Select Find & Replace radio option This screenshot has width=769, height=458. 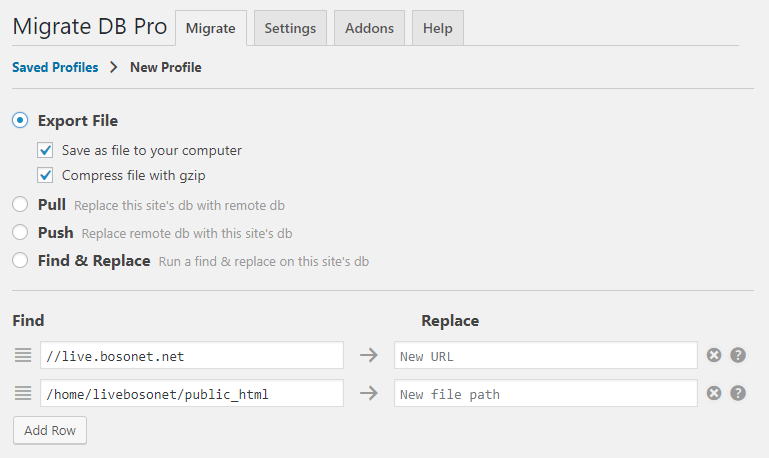(20, 260)
